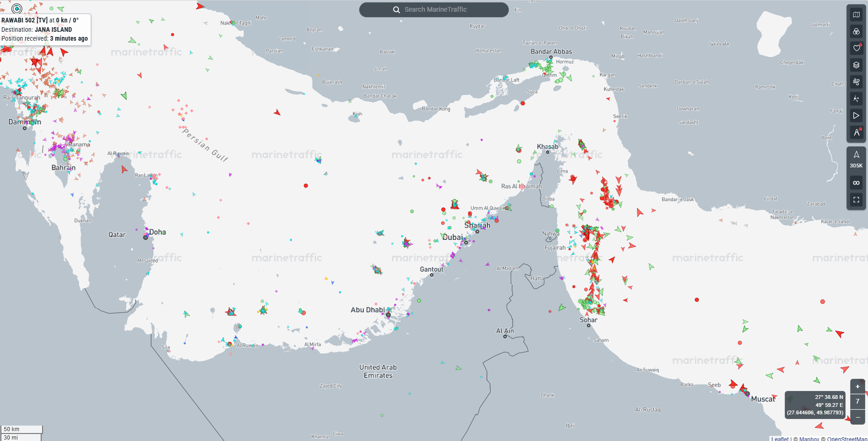Click the Dukhan town label

(x=83, y=220)
